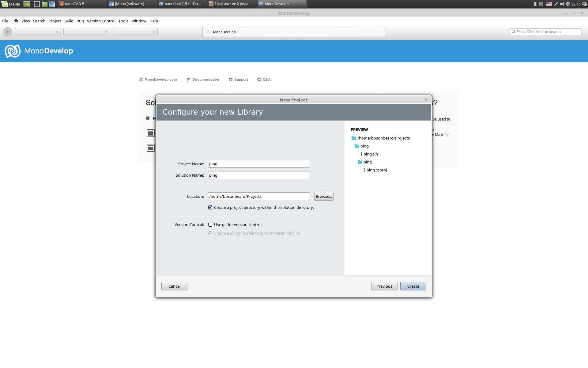Click the Solution Name input field
Viewport: 588px width, 368px height.
259,175
